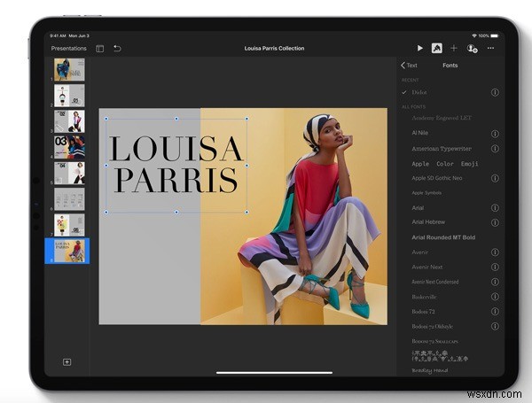This screenshot has height=403, width=532.
Task: Select the Bodoni 72 font
Action: tap(423, 312)
